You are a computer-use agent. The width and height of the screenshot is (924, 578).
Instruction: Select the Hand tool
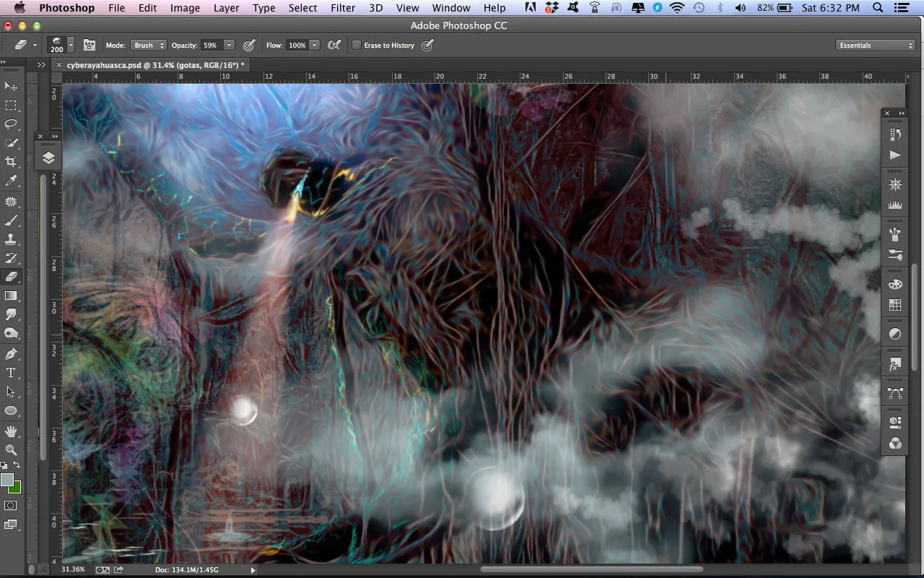(11, 431)
